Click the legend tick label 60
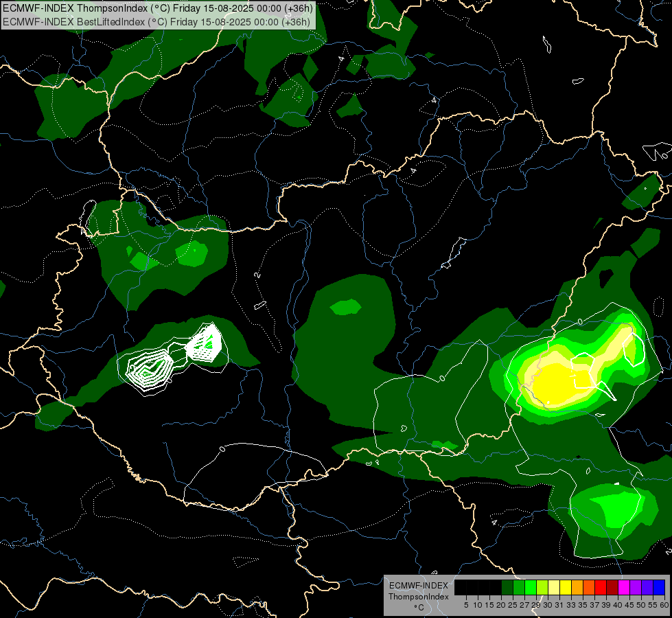This screenshot has height=618, width=672. click(664, 605)
